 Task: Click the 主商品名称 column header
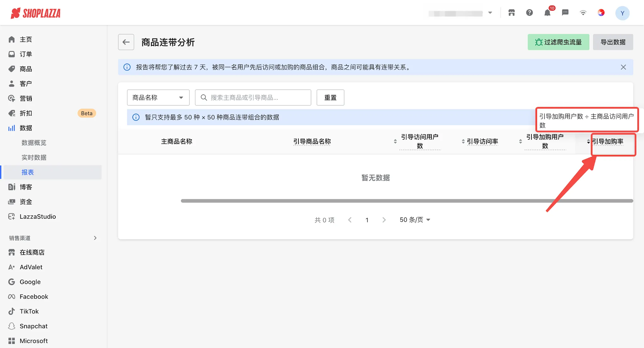click(177, 142)
